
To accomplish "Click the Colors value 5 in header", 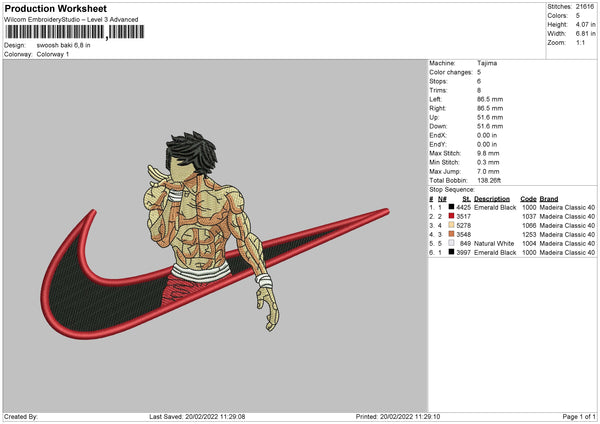I will [x=578, y=16].
